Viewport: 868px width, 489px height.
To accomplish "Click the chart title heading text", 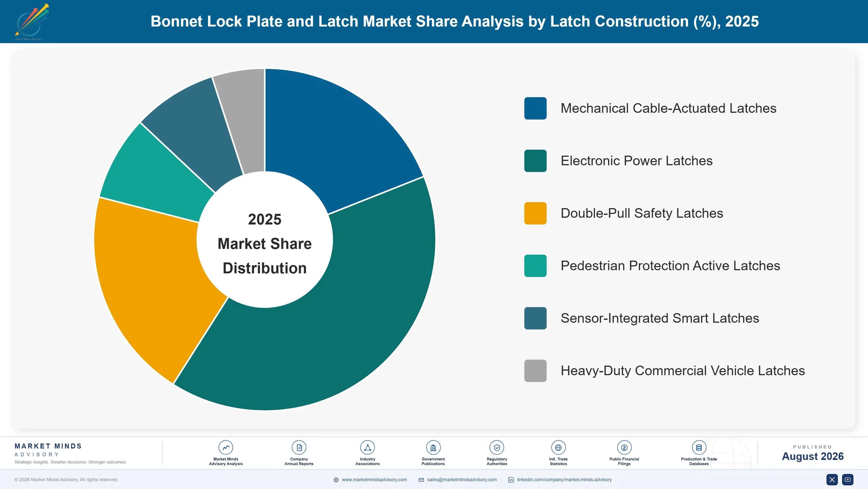I will coord(455,21).
